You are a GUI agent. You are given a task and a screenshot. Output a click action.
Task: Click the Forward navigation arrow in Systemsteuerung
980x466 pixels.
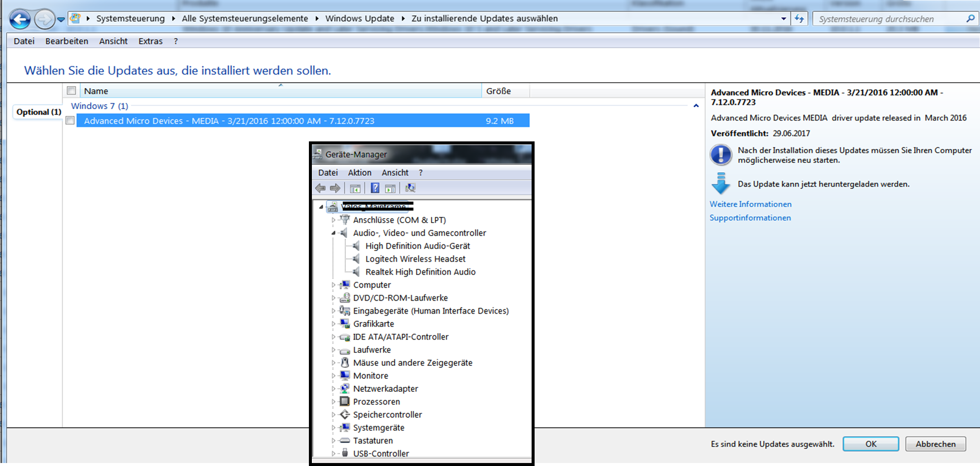coord(44,19)
